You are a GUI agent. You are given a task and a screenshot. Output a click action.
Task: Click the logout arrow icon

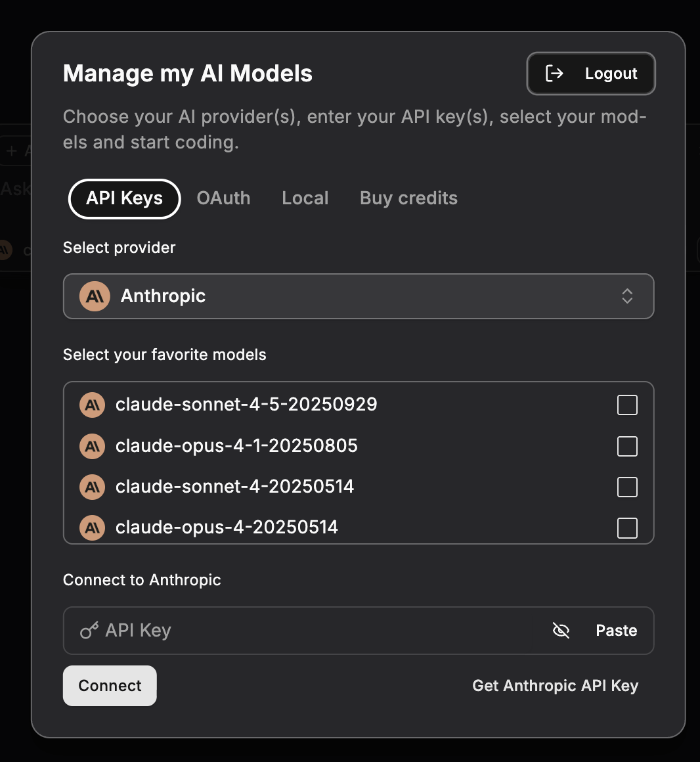click(555, 74)
